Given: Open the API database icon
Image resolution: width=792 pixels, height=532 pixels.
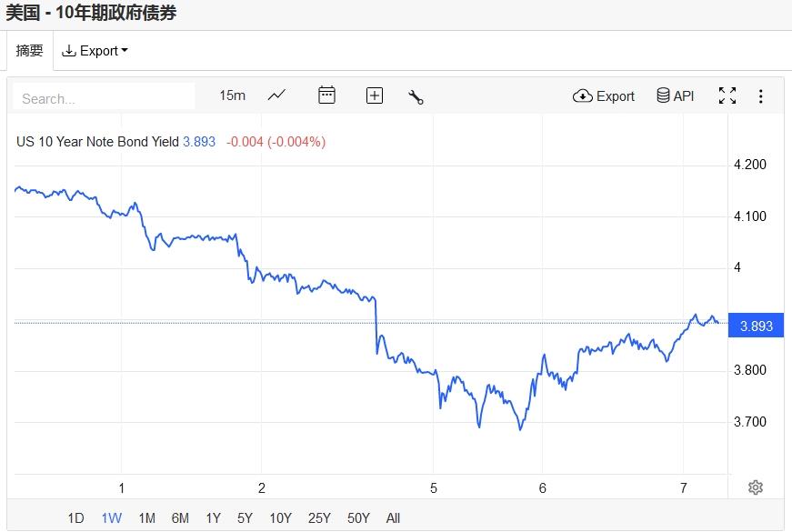Looking at the screenshot, I should click(x=675, y=96).
